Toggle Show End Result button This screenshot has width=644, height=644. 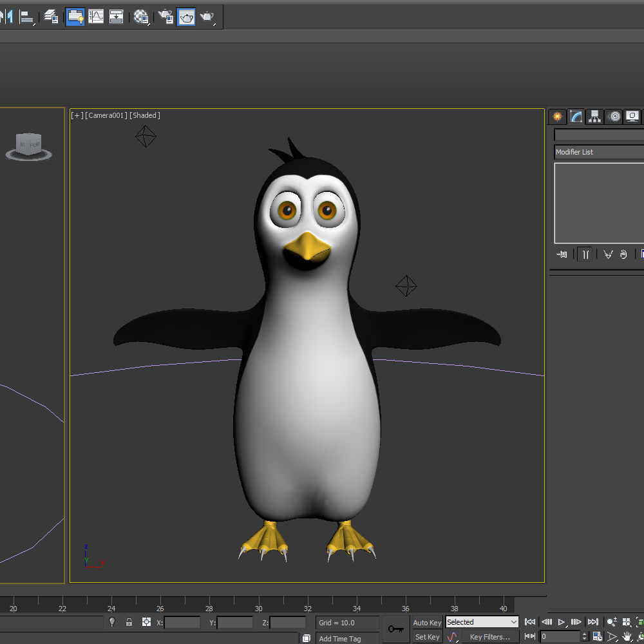(x=585, y=254)
